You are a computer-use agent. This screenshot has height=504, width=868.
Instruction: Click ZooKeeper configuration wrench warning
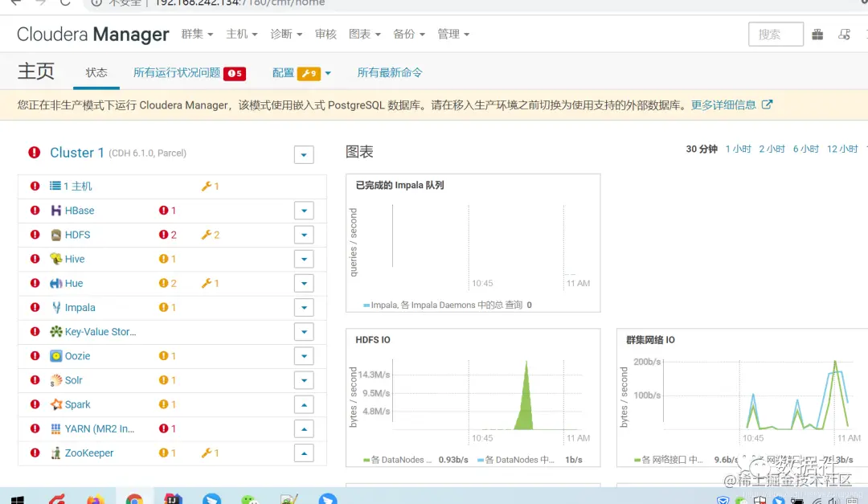(x=211, y=453)
